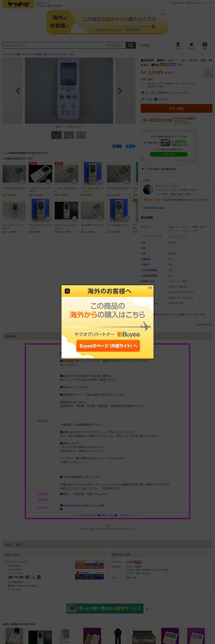Open リモコン breadcrumb link

coord(63,54)
